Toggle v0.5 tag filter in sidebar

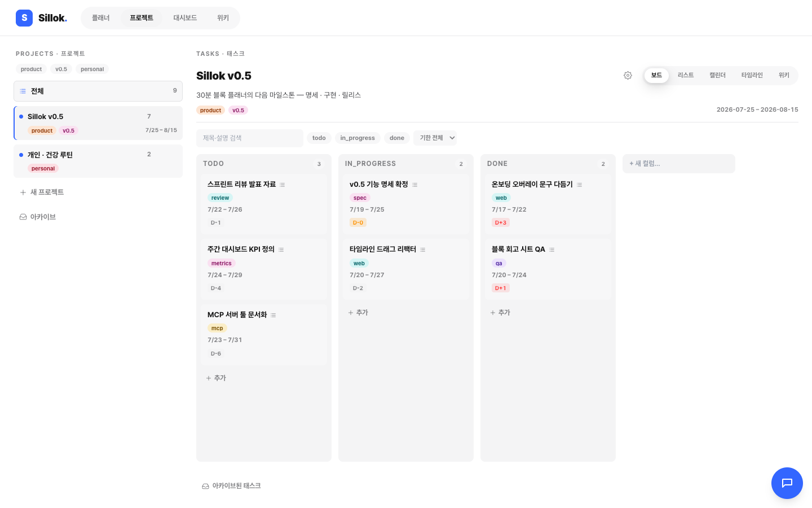tap(61, 69)
